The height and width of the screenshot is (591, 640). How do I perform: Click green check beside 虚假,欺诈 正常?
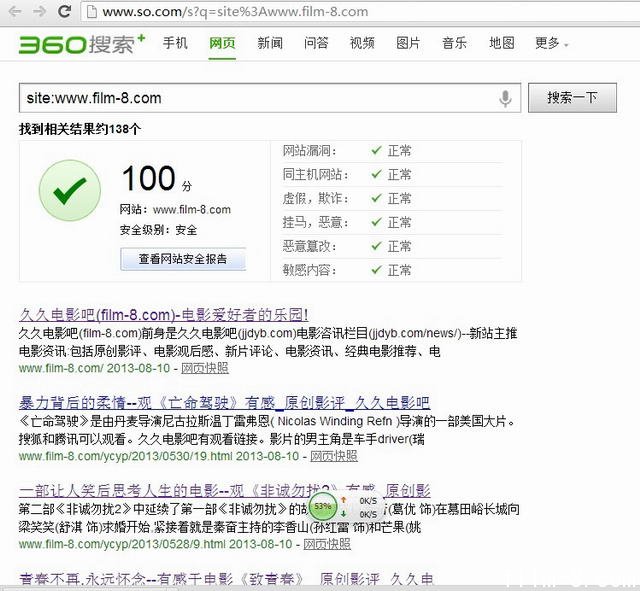click(x=376, y=198)
